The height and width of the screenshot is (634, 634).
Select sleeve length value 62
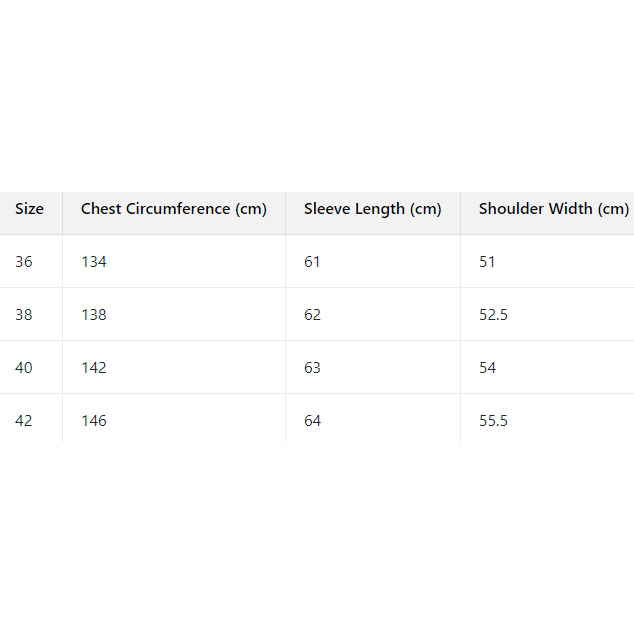(313, 315)
